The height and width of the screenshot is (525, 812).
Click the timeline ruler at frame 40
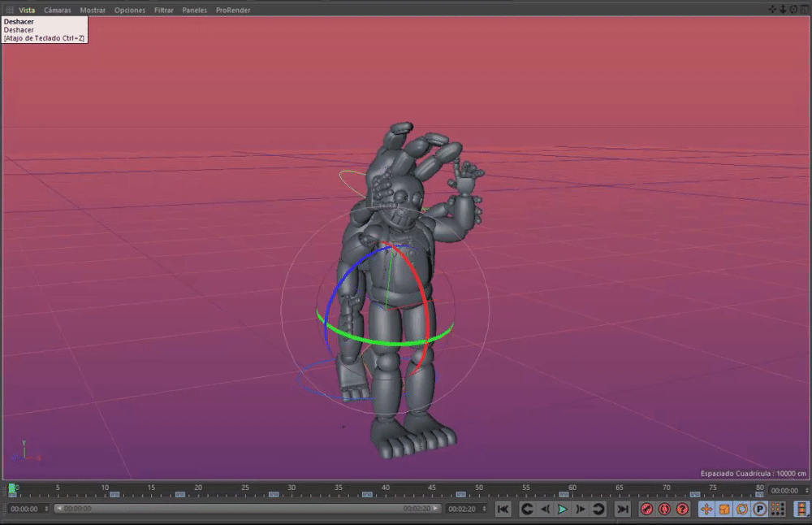pyautogui.click(x=386, y=491)
